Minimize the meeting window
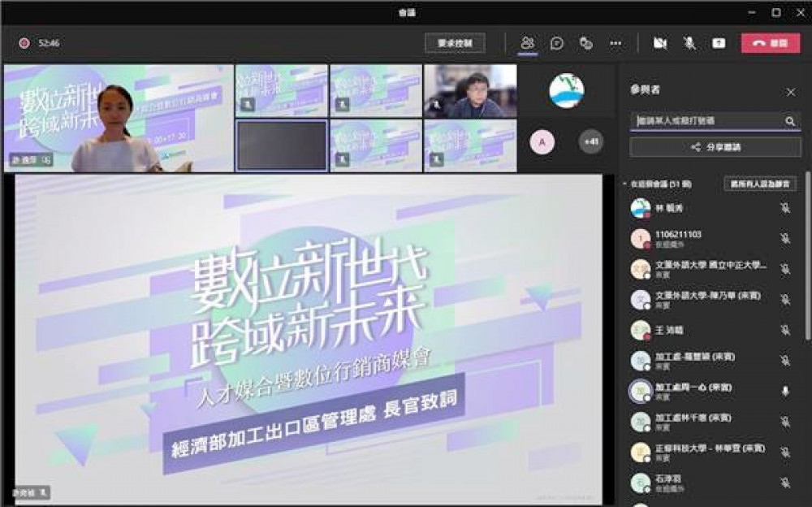The height and width of the screenshot is (507, 812). pos(752,12)
